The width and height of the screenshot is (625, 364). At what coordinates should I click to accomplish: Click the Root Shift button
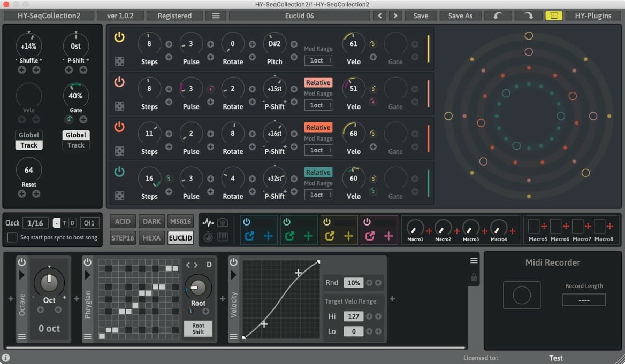click(197, 328)
